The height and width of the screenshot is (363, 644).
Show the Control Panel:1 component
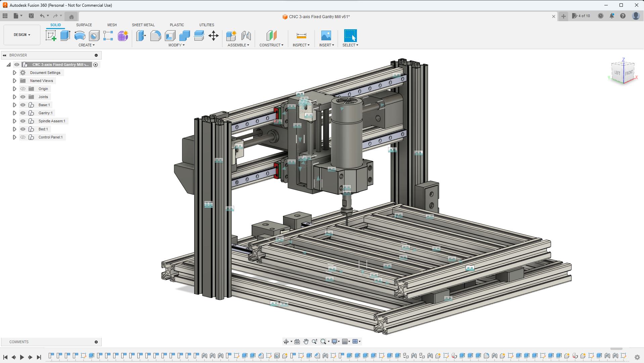[23, 137]
